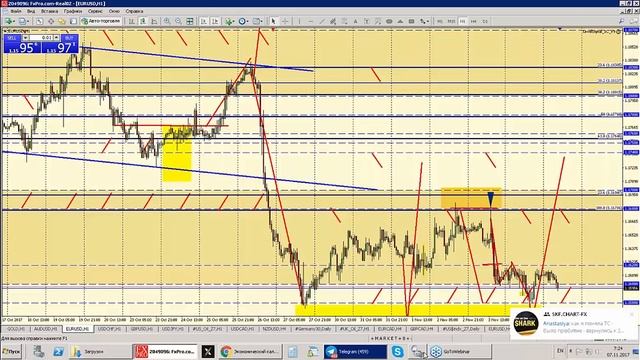Open the Вид menu
Screen dimensions: 640x360
click(31, 11)
